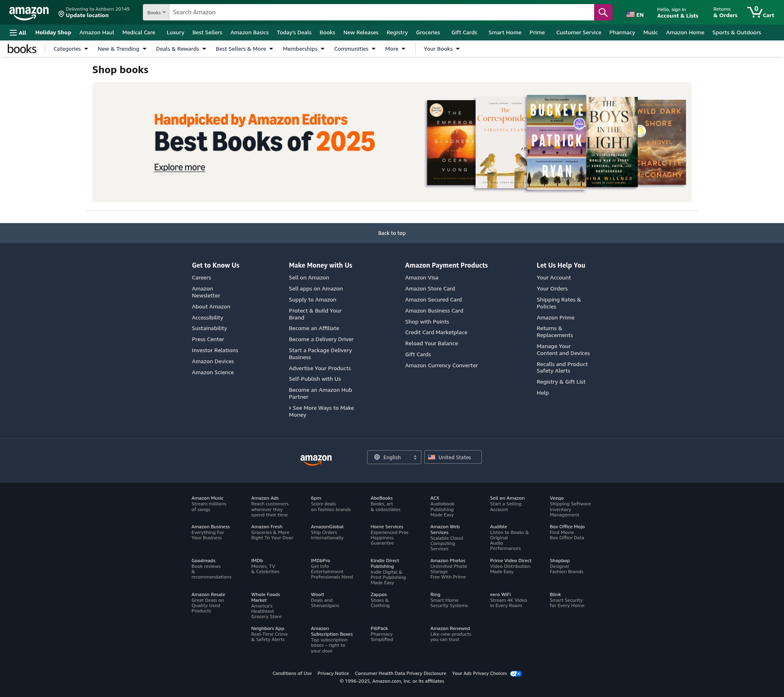Screen dimensions: 784x697
Task: Open Returns & Orders
Action: (x=725, y=13)
